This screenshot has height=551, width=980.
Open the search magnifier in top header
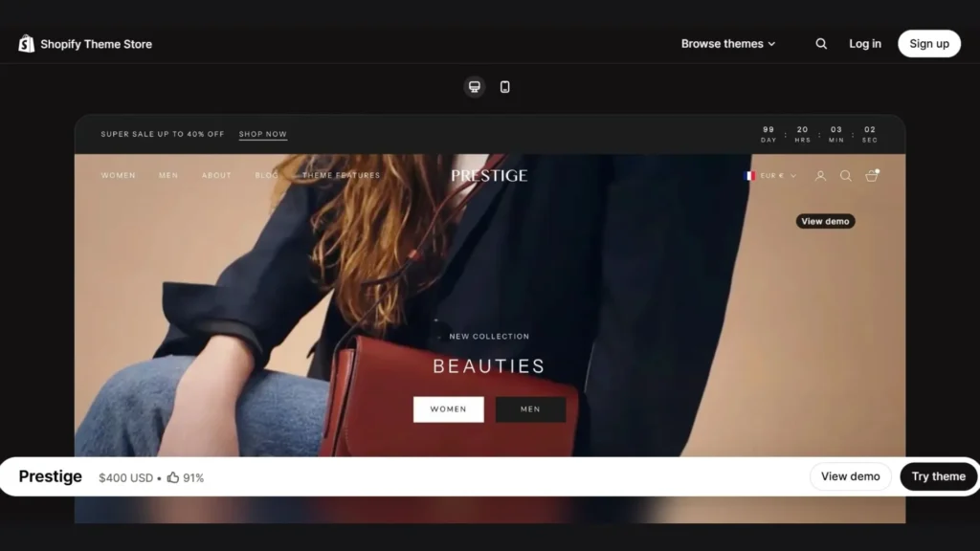point(821,44)
